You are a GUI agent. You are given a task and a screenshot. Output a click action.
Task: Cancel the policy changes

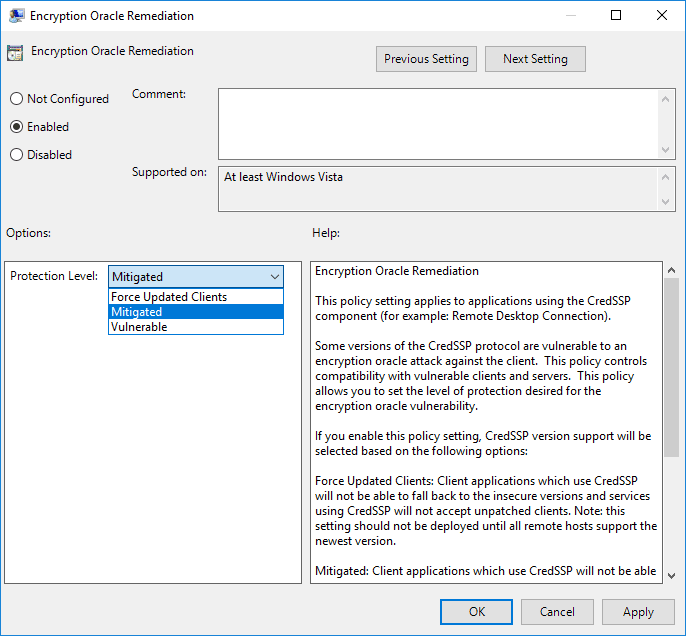(557, 612)
